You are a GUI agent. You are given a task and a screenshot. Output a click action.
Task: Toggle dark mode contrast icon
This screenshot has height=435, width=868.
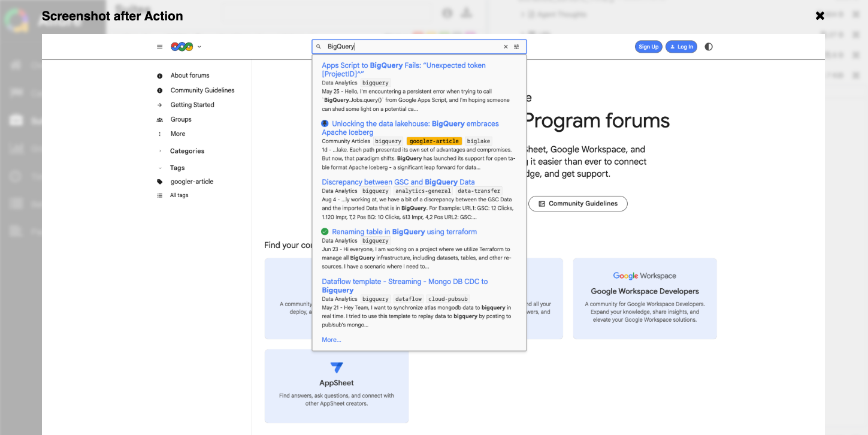(709, 47)
